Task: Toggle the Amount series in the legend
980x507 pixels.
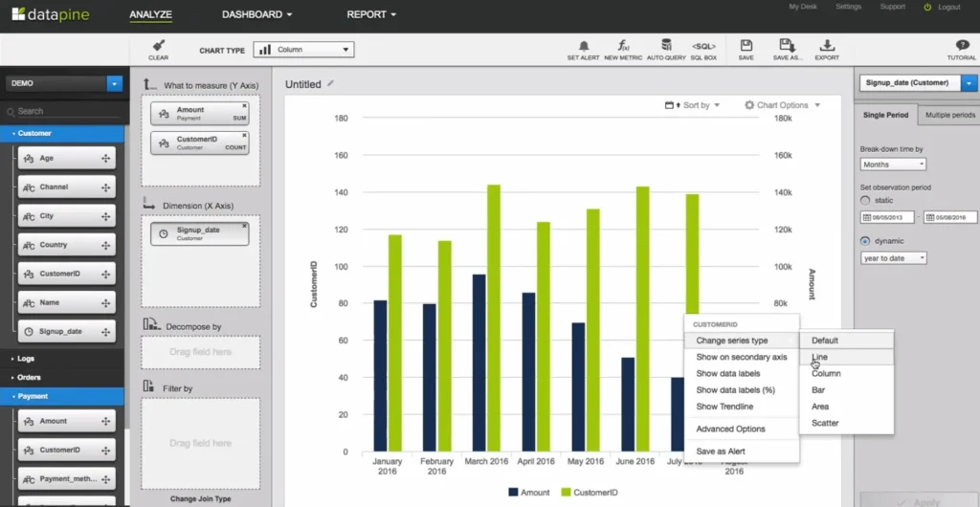Action: 528,492
